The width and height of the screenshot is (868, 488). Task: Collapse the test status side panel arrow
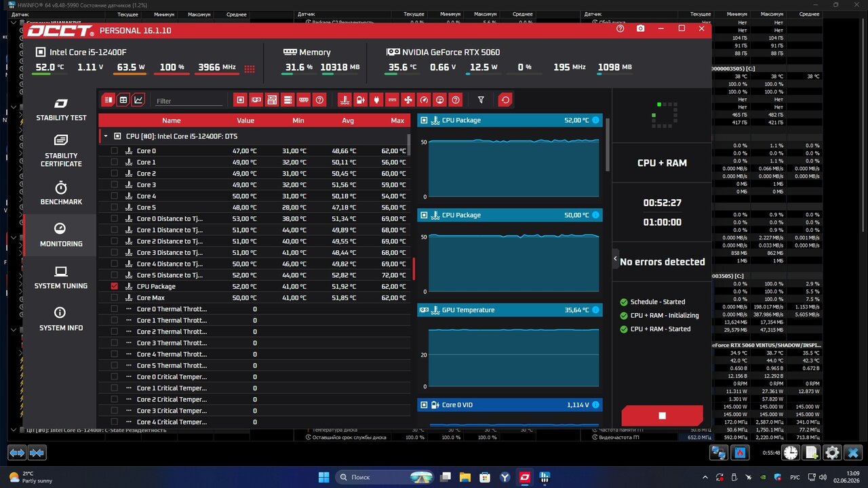pos(616,258)
